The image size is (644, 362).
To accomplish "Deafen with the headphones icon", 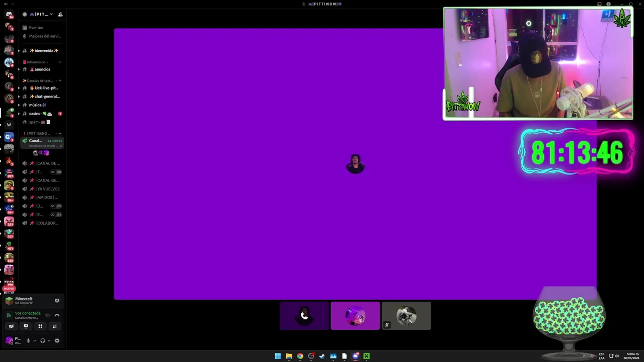I will (x=43, y=340).
